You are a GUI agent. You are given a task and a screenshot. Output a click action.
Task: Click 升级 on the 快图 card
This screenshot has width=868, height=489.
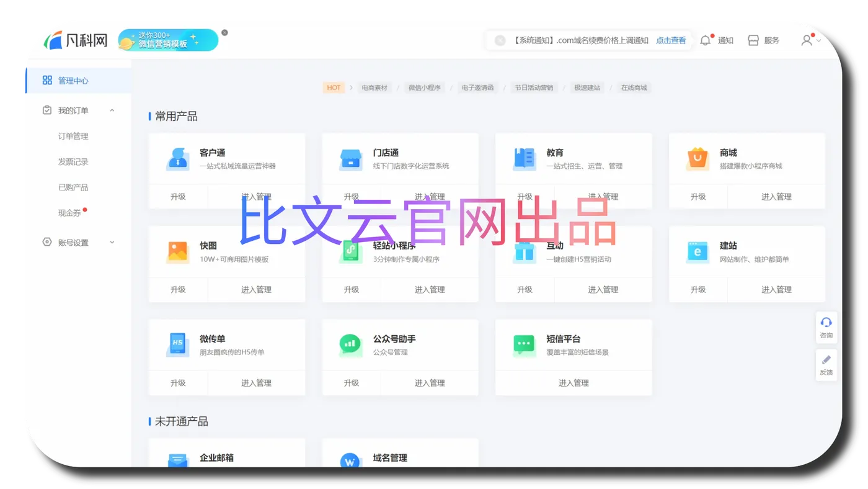[178, 289]
